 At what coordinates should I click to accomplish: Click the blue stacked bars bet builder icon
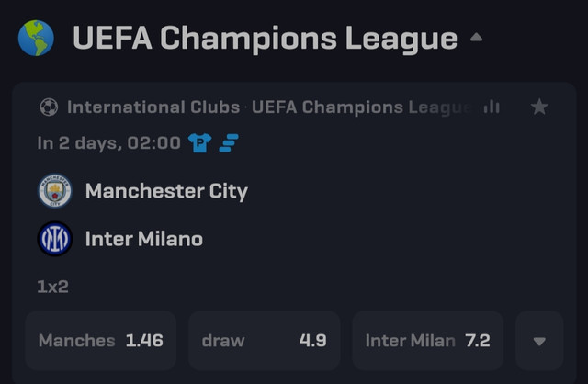229,143
